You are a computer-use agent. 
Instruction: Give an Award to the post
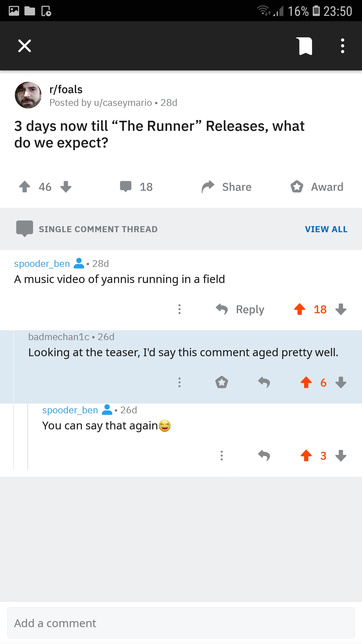(x=317, y=187)
